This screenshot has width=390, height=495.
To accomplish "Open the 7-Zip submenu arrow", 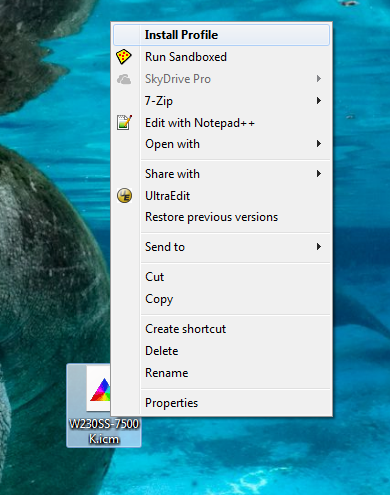I will [319, 100].
